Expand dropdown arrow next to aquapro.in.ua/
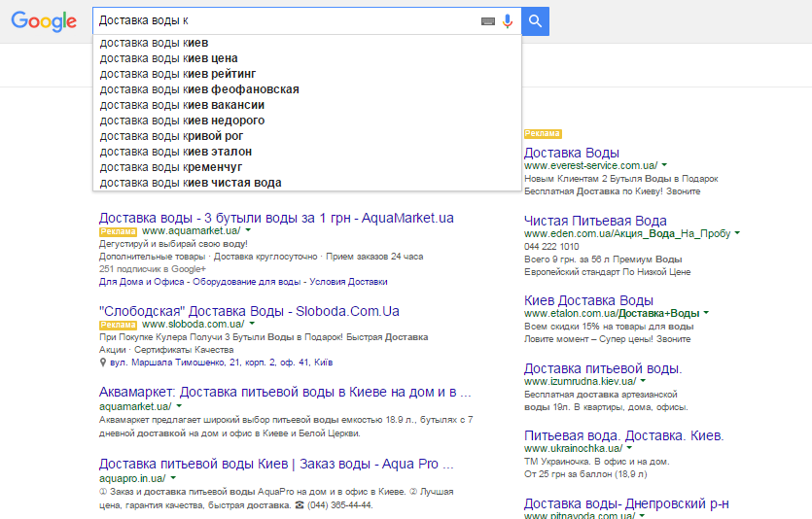This screenshot has height=519, width=812. (173, 478)
